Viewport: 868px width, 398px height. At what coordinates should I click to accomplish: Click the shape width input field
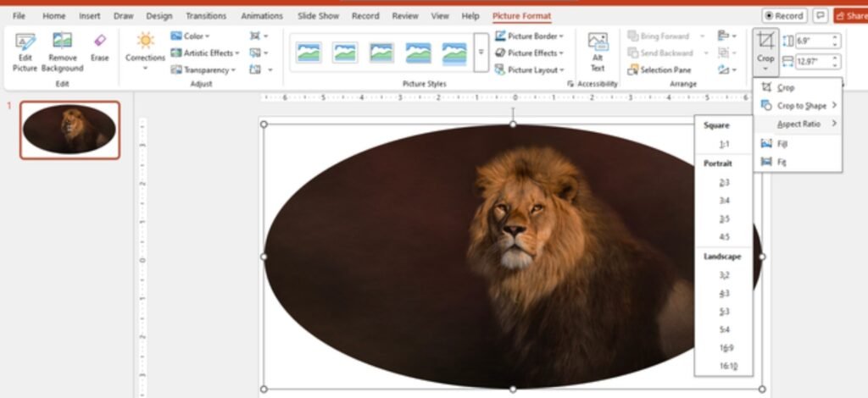point(813,62)
